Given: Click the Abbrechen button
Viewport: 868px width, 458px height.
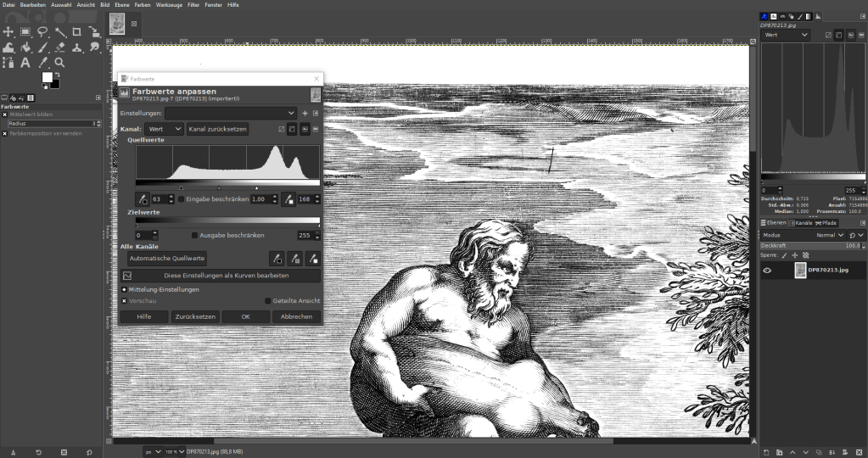Looking at the screenshot, I should pyautogui.click(x=296, y=316).
